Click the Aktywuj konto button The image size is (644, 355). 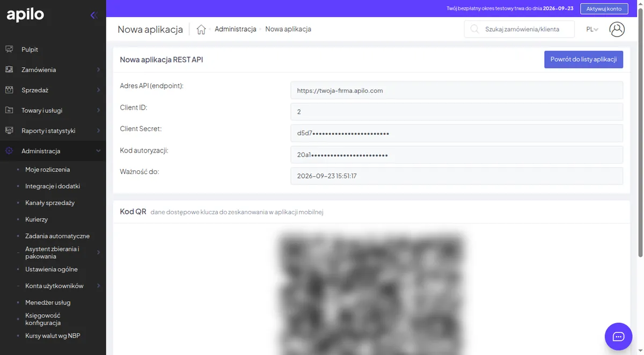tap(604, 9)
